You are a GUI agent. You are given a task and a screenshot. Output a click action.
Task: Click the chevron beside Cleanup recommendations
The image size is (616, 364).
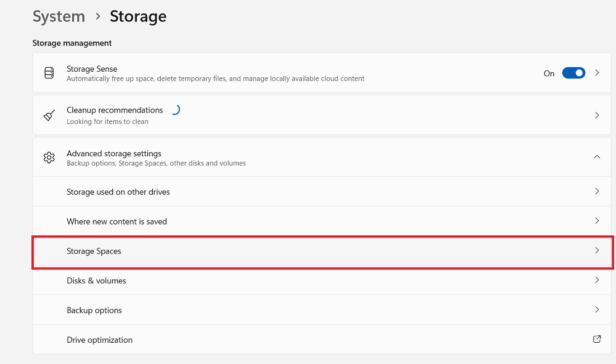(x=596, y=115)
